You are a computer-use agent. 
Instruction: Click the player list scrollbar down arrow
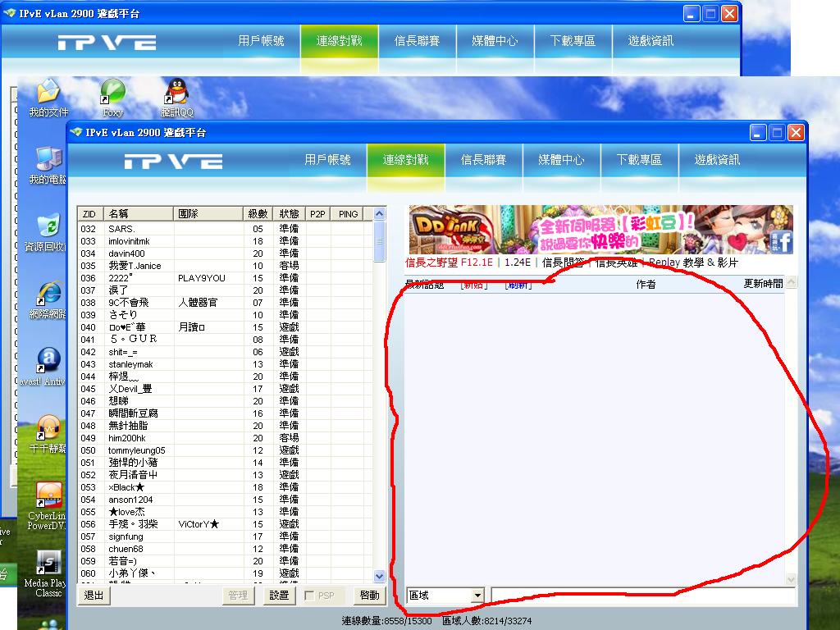(379, 577)
